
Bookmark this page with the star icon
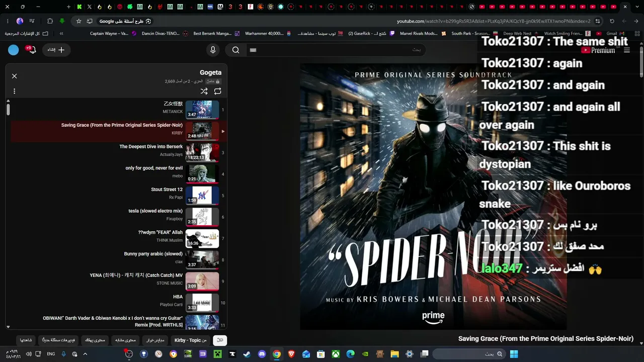point(78,21)
